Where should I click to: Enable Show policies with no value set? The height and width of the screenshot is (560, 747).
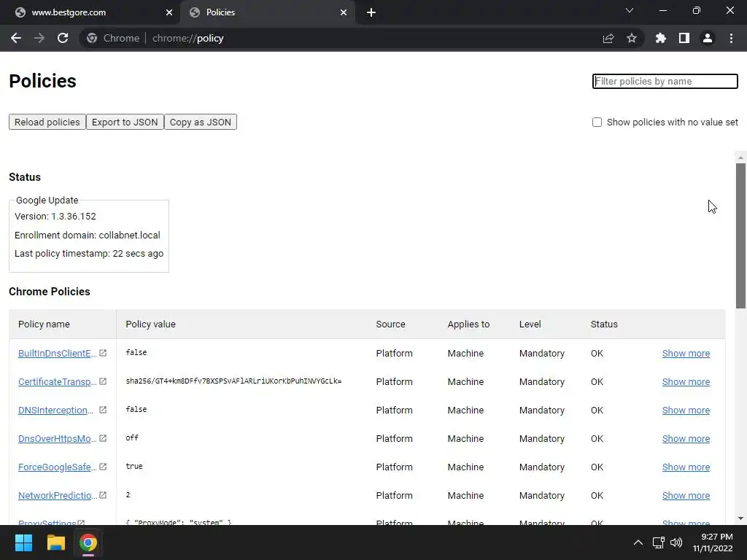tap(597, 122)
